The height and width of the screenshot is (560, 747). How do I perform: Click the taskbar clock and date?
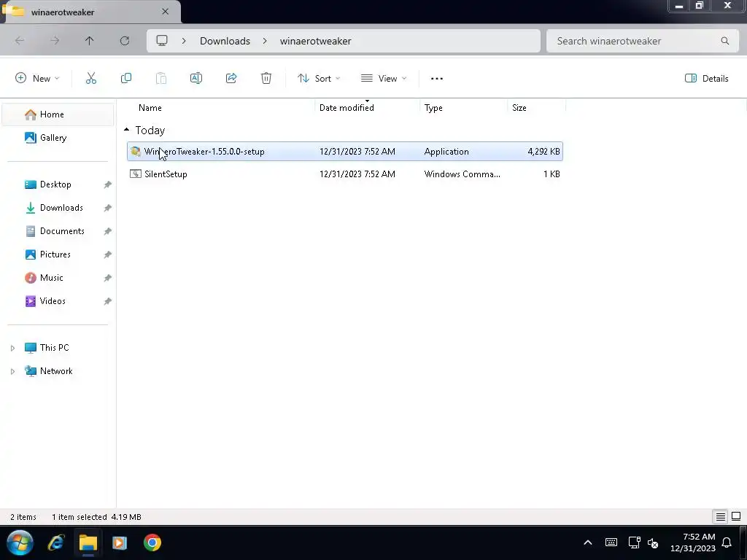click(x=693, y=542)
